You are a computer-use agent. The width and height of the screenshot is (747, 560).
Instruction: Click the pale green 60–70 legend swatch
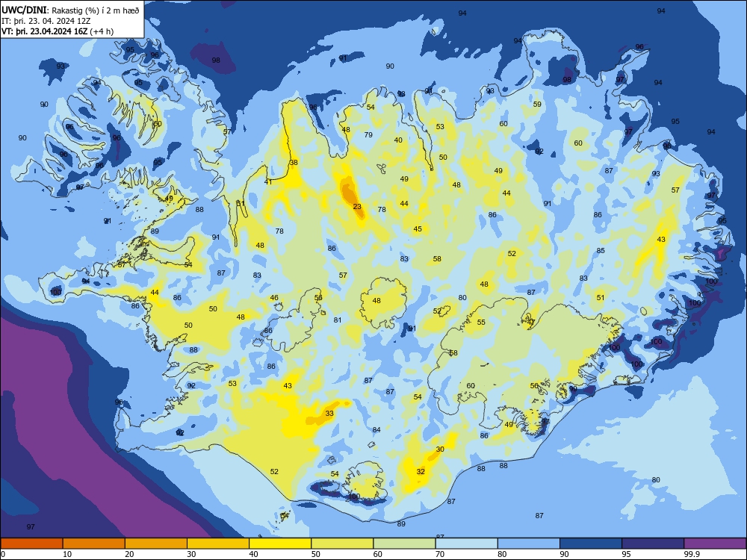[x=404, y=544]
